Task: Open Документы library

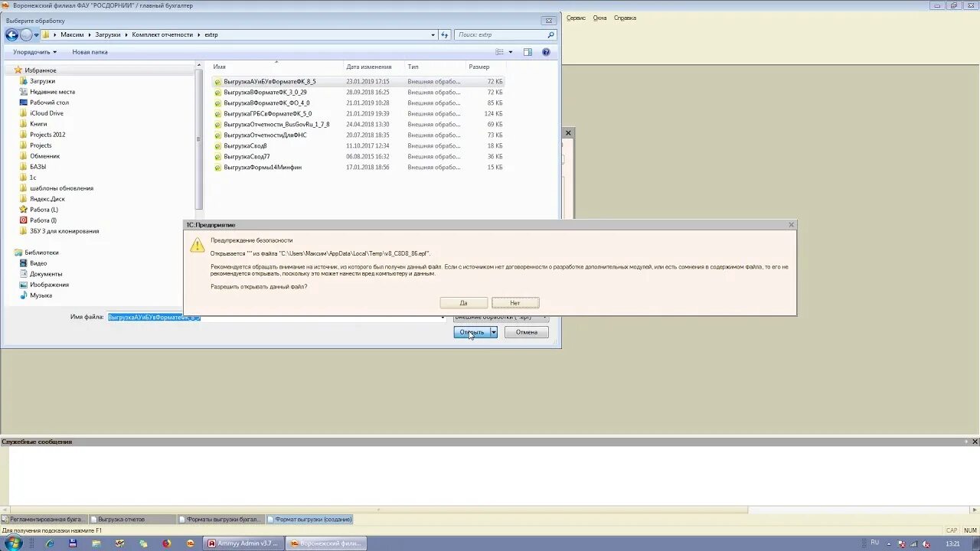Action: pos(46,274)
